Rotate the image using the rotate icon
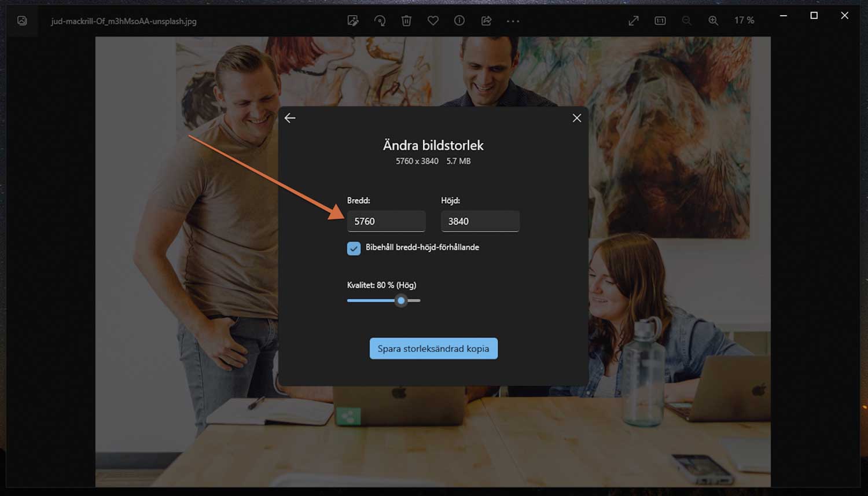 (380, 21)
